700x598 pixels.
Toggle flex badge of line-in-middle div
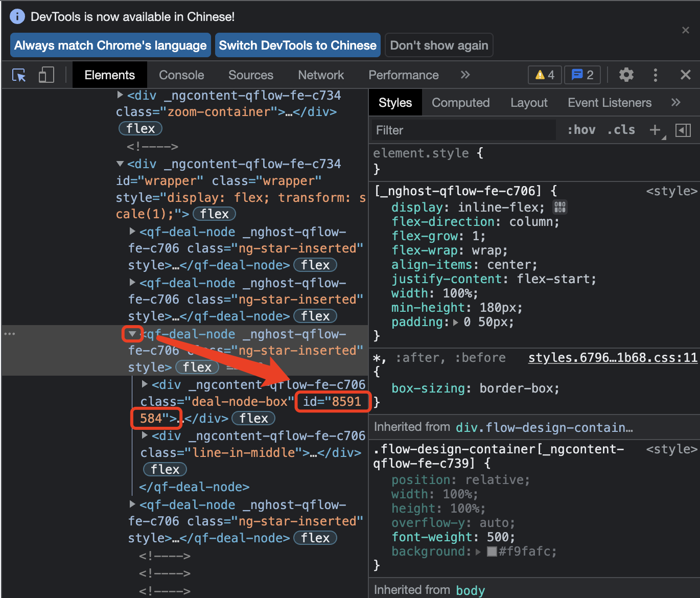(165, 470)
